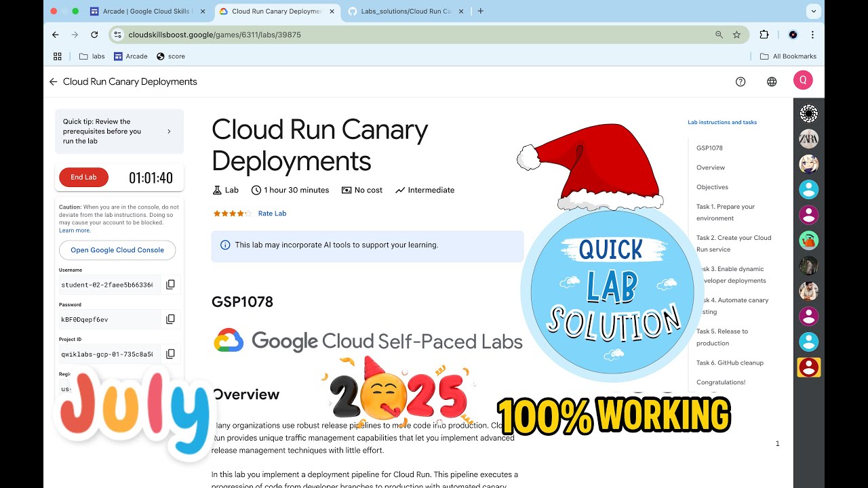Select the red and yellow profile avatar

tap(808, 367)
